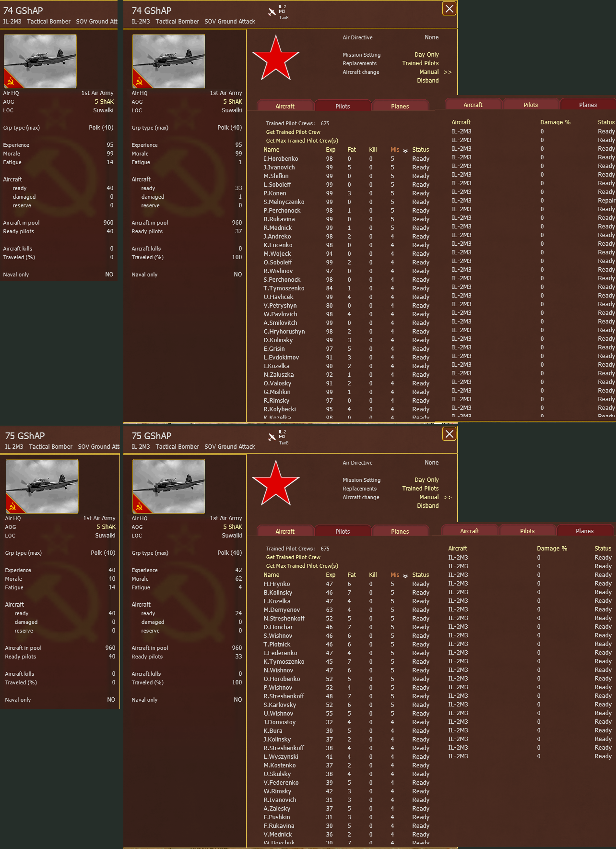Sort 75 GShAP pilots by Exp column
Image resolution: width=616 pixels, height=849 pixels.
pyautogui.click(x=331, y=575)
